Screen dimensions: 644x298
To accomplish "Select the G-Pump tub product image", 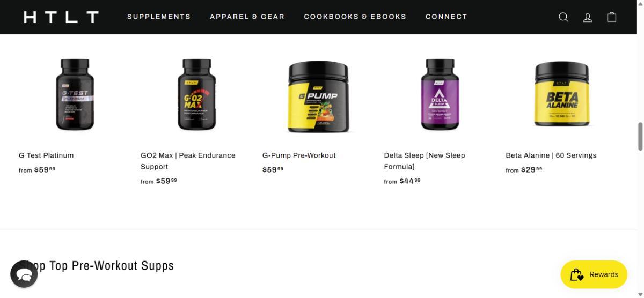I will click(x=318, y=96).
